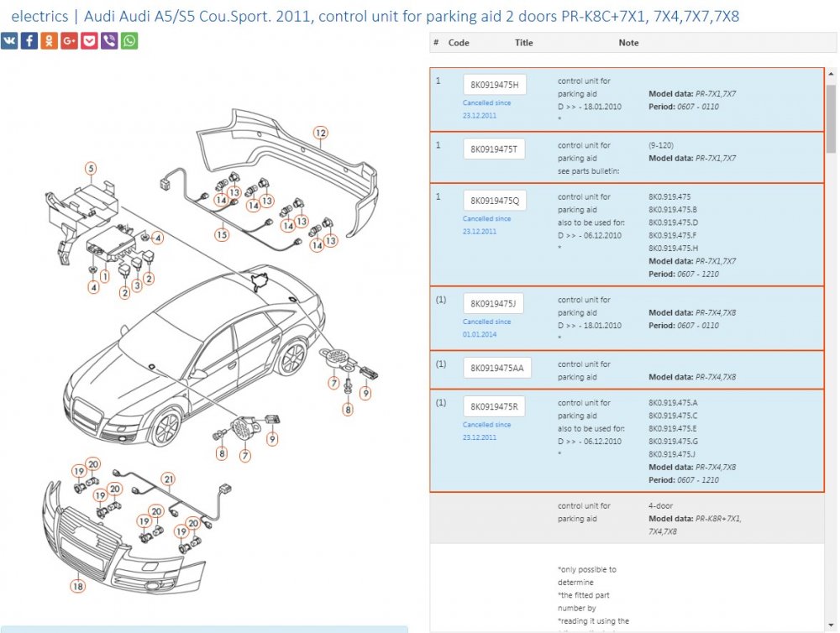Click the parts list scrollbar thumb
840x633 pixels.
(831, 119)
